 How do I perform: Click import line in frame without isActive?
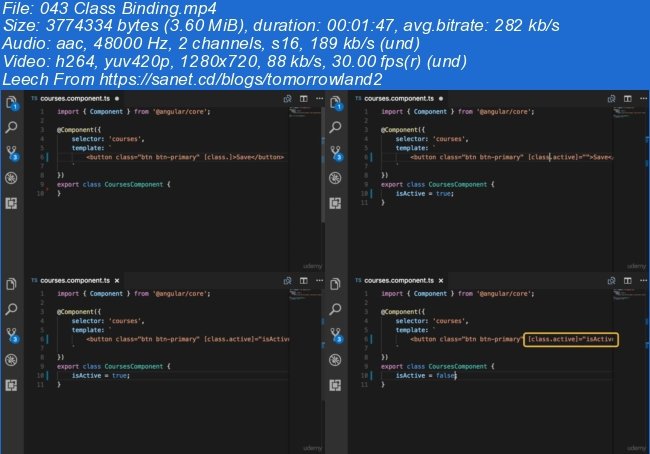pos(133,112)
